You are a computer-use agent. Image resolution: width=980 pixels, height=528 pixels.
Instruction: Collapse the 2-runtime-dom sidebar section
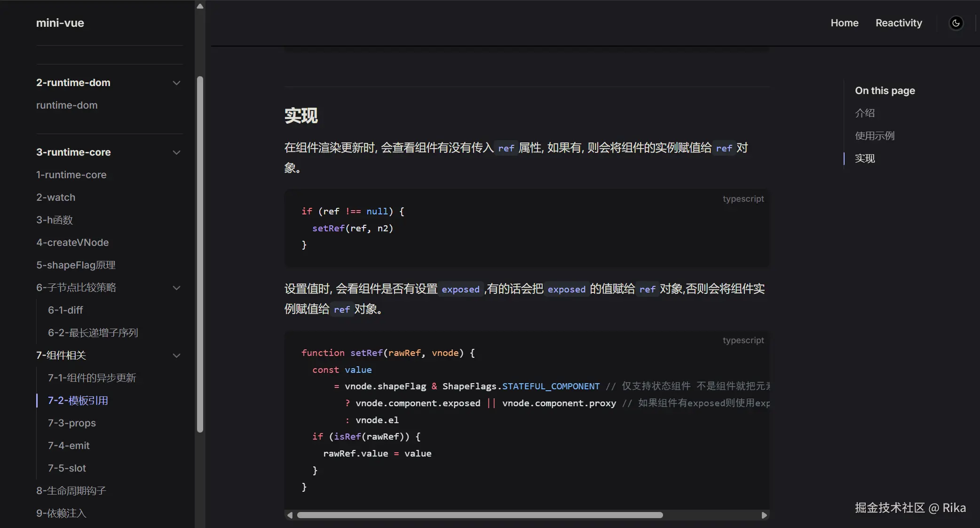pos(176,83)
